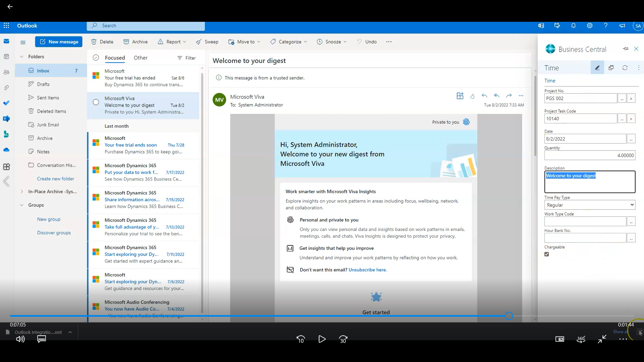Open the feedback megaphone icon
This screenshot has width=644, height=362.
pyautogui.click(x=622, y=25)
